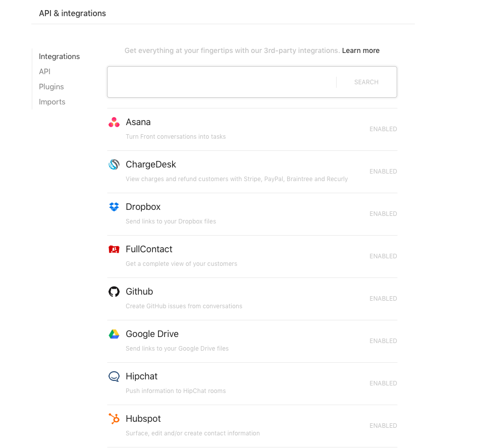Viewport: 487px width, 448px height.
Task: Toggle the Enabled status for Github
Action: pyautogui.click(x=383, y=299)
